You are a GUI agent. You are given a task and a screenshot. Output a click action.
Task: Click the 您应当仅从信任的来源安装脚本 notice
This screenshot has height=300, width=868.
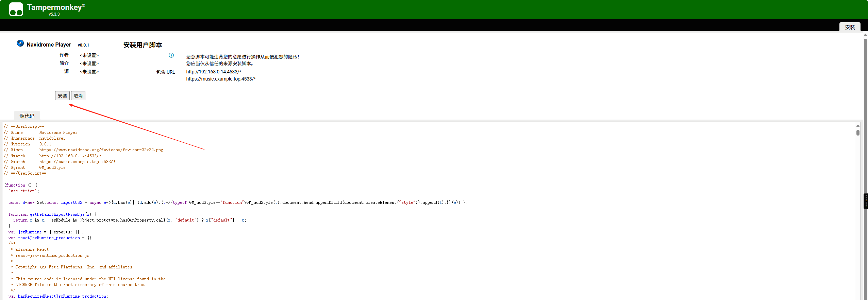pyautogui.click(x=220, y=64)
